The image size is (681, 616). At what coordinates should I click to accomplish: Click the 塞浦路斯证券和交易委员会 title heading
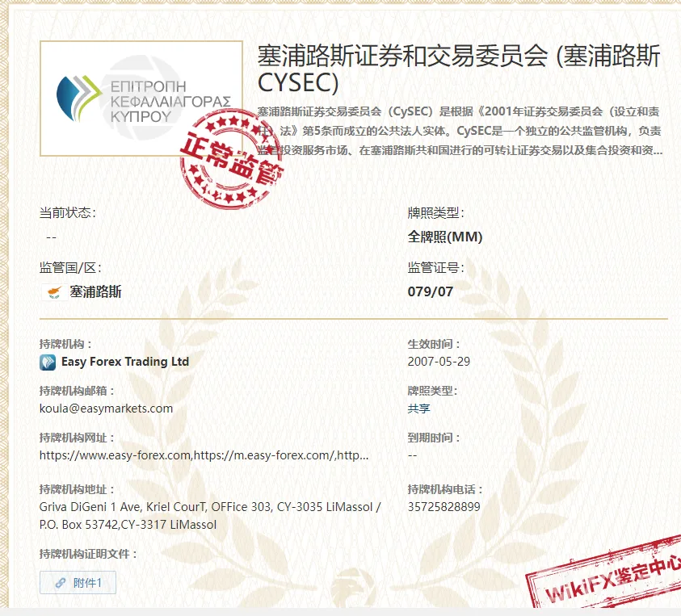(459, 69)
